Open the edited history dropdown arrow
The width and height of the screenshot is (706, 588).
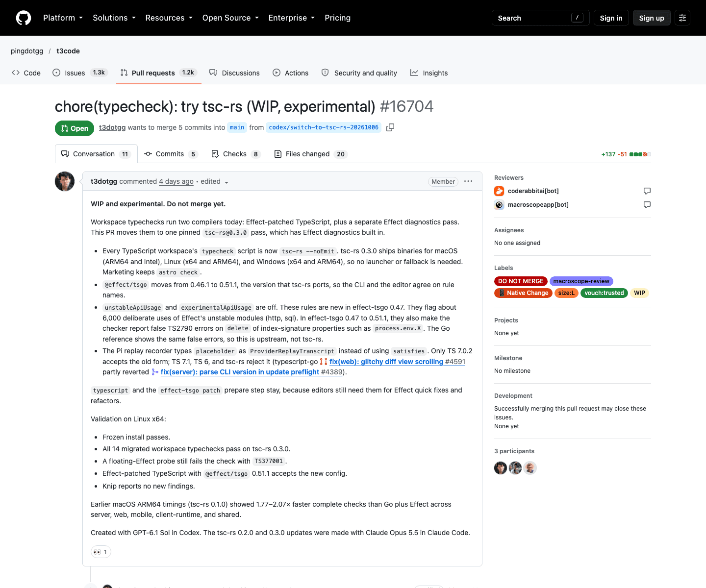pyautogui.click(x=227, y=182)
